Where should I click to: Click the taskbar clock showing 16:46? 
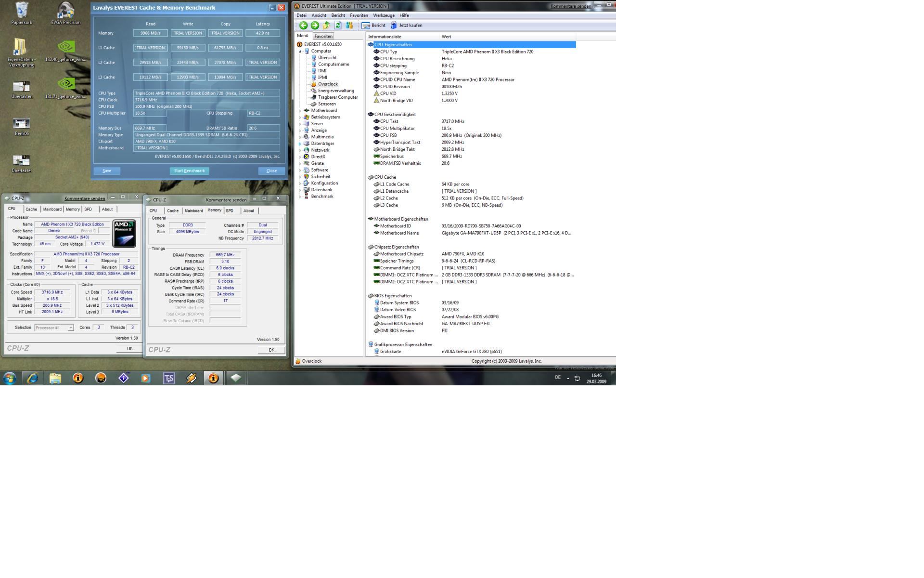click(596, 379)
